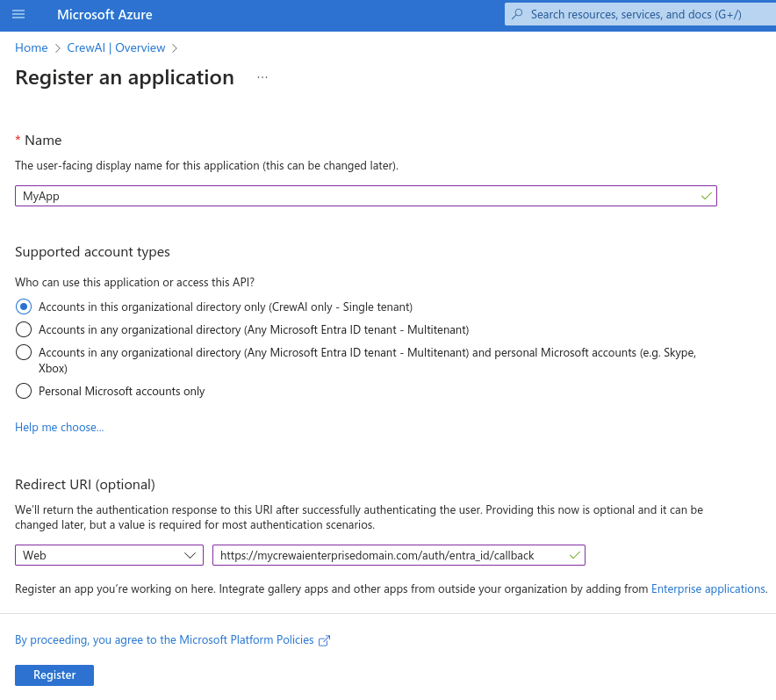776x700 pixels.
Task: Click the green checkmark in the Name field
Action: [x=706, y=195]
